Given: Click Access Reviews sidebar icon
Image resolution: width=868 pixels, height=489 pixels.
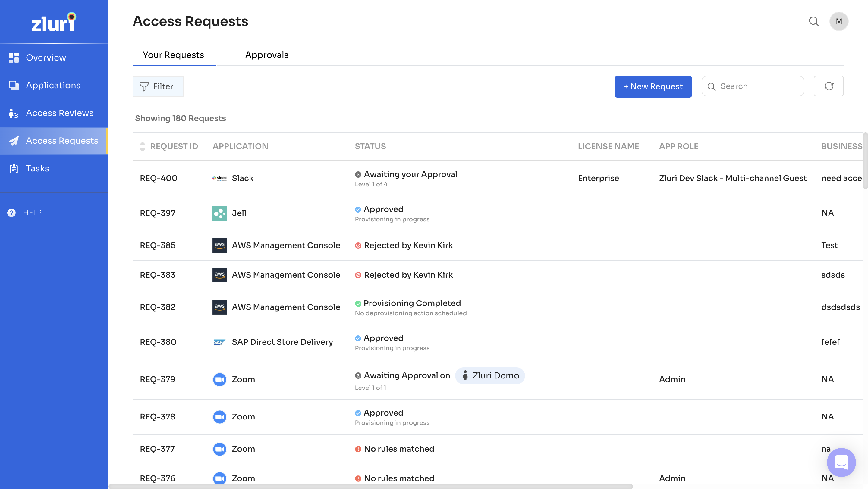Looking at the screenshot, I should 14,114.
